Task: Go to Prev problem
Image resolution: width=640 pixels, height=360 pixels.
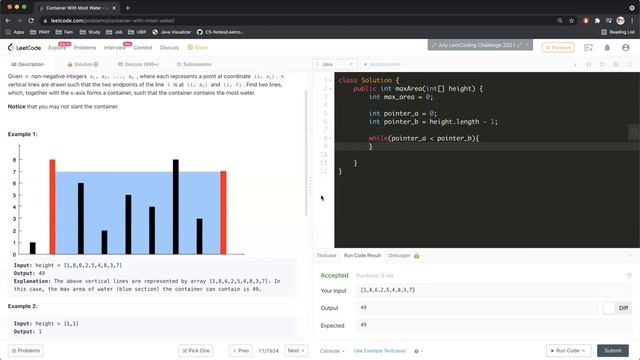Action: 240,351
